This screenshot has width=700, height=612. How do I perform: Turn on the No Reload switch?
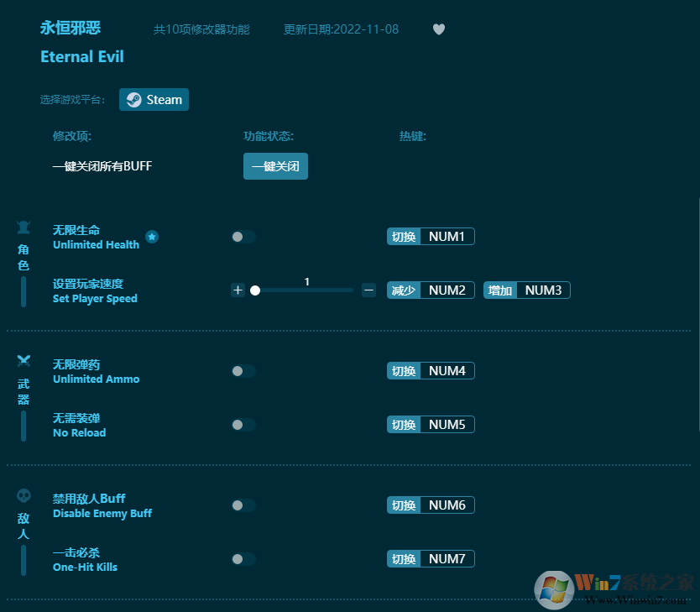243,425
